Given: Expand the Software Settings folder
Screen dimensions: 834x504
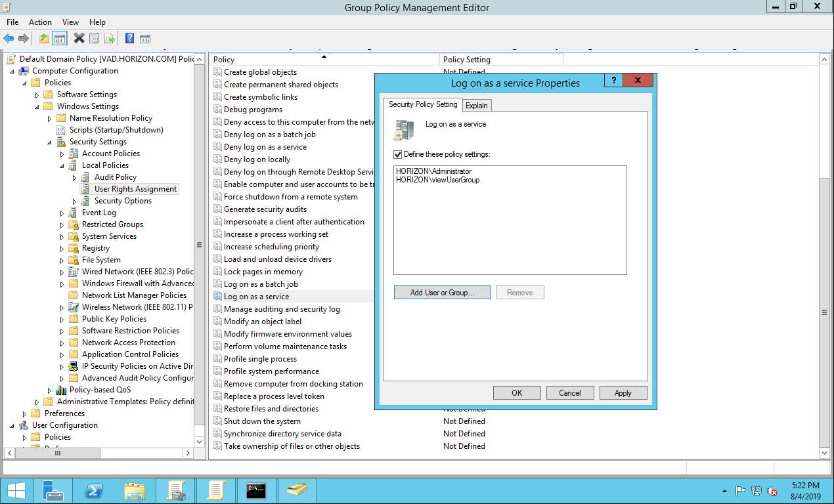Looking at the screenshot, I should click(37, 95).
